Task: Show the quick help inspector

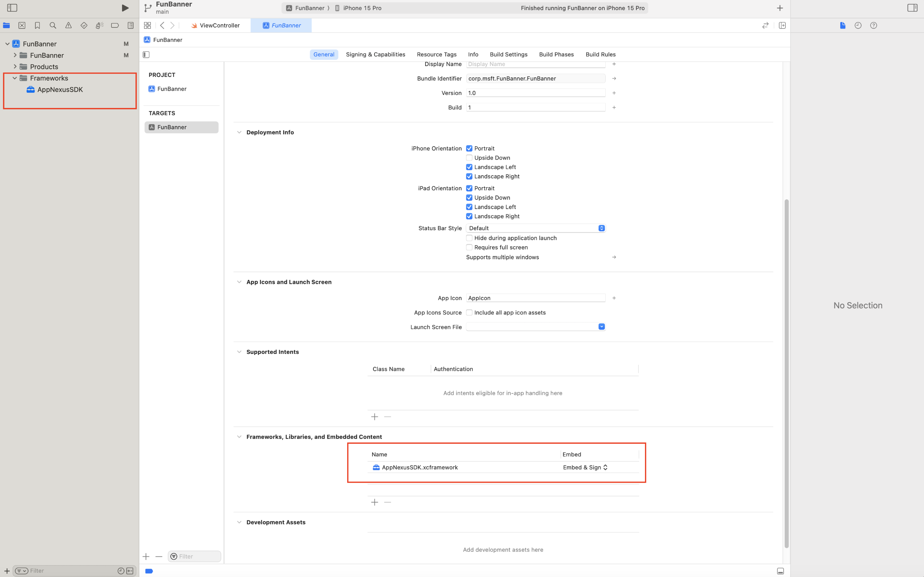Action: click(x=874, y=25)
